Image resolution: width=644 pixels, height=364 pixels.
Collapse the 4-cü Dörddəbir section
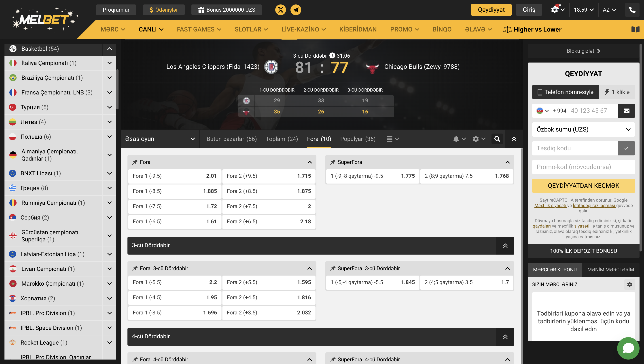pos(505,337)
